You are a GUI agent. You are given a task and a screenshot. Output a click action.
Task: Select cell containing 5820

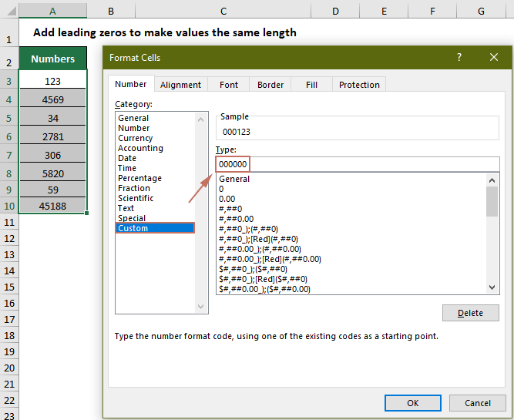pyautogui.click(x=52, y=173)
